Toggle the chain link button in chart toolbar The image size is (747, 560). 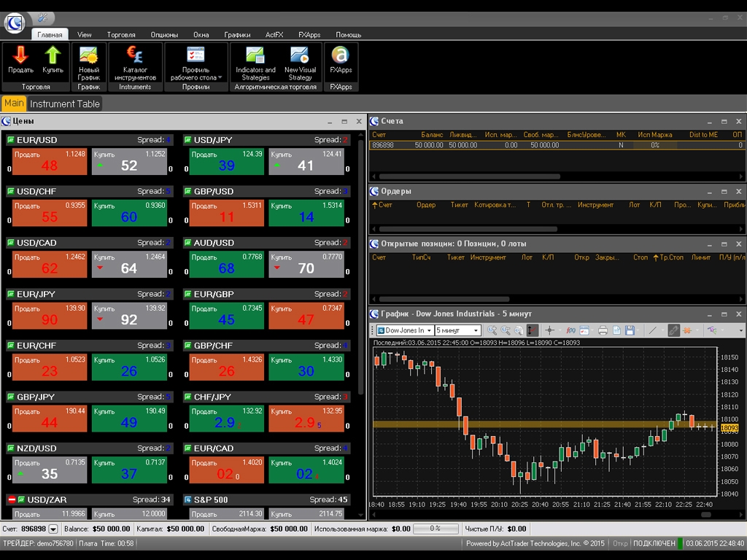(673, 330)
